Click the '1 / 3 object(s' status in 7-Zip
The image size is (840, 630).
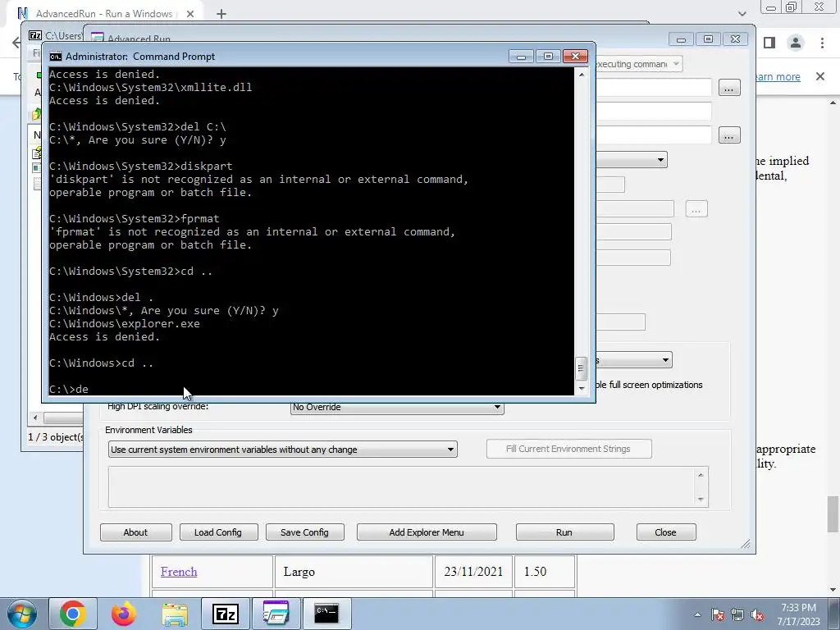tap(56, 437)
